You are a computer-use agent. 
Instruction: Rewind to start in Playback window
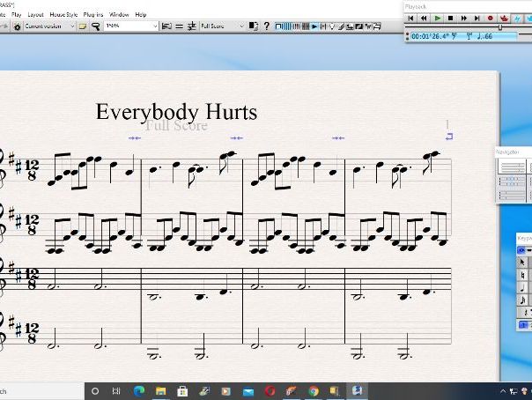click(x=410, y=19)
